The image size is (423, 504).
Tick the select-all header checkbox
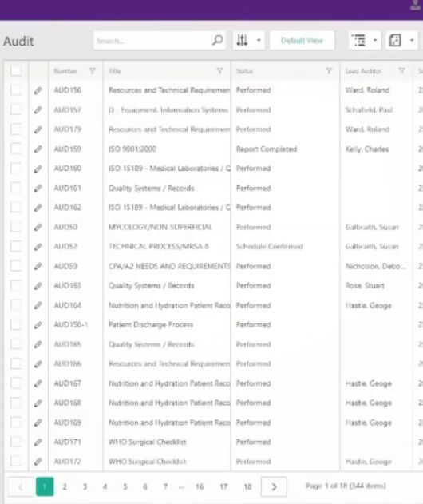click(16, 71)
